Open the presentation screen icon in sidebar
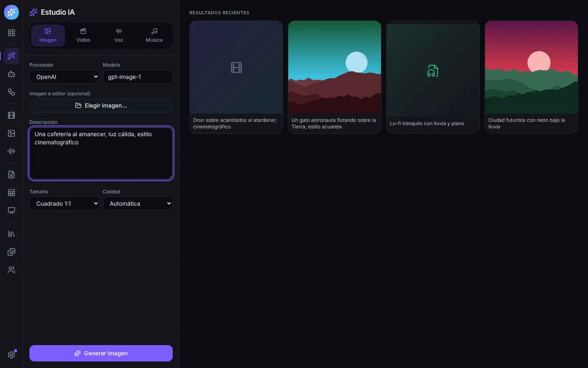This screenshot has height=368, width=588. [11, 211]
